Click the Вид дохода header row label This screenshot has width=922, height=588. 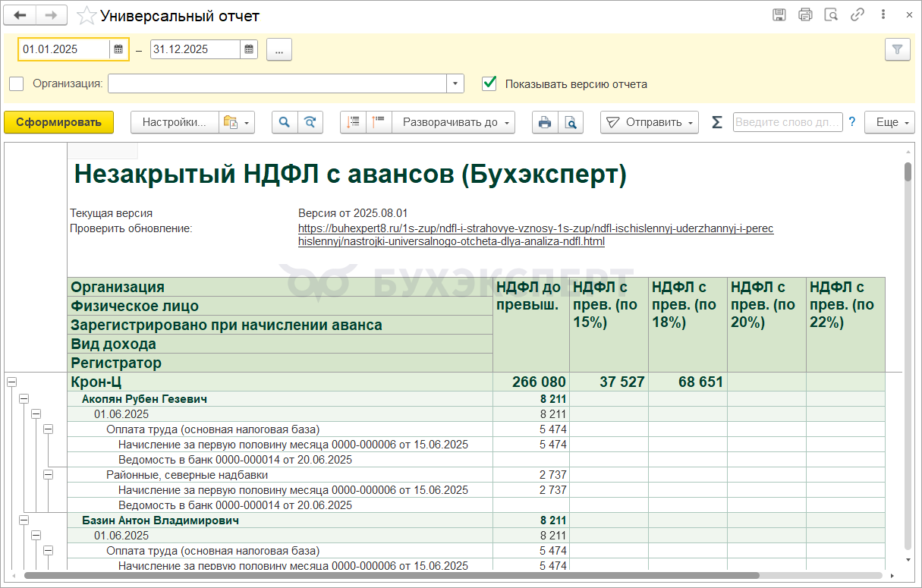(280, 344)
